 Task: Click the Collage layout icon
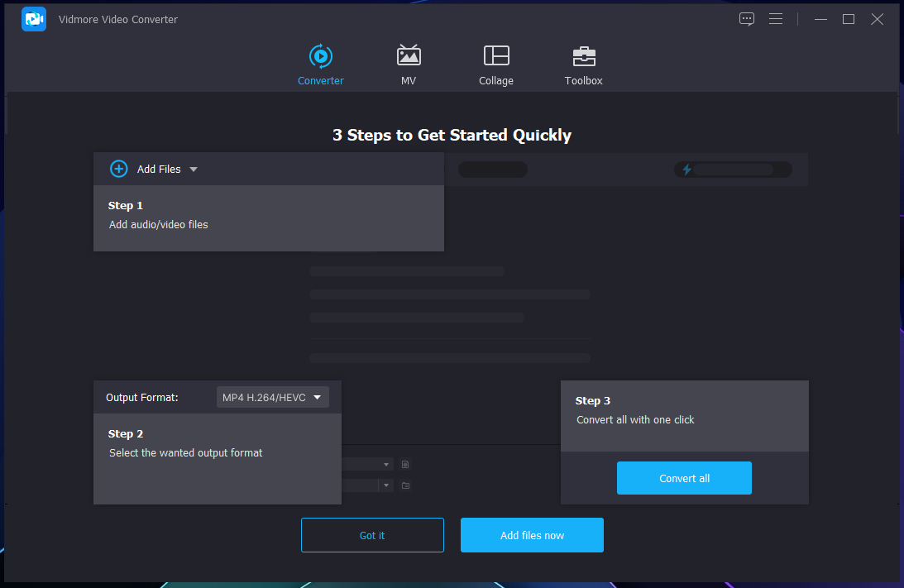[496, 56]
